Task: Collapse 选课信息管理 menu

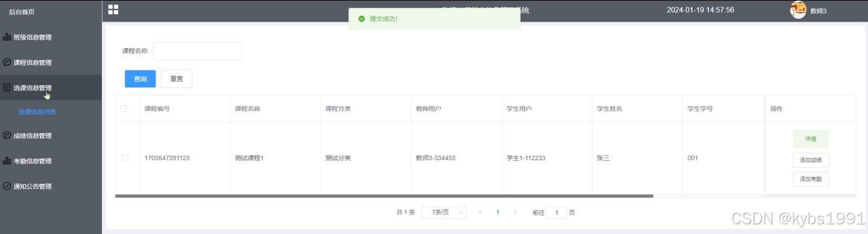Action: click(x=51, y=88)
